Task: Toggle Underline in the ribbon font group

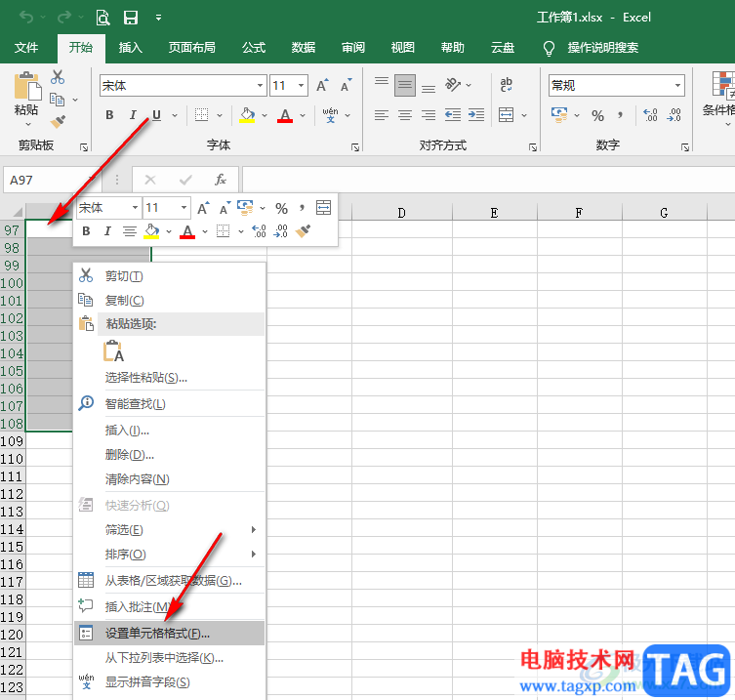Action: 156,115
